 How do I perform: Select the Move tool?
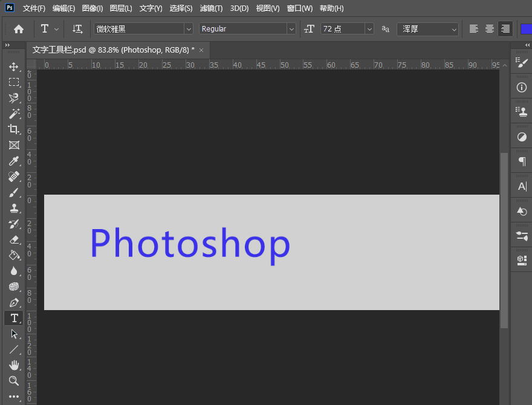coord(13,66)
